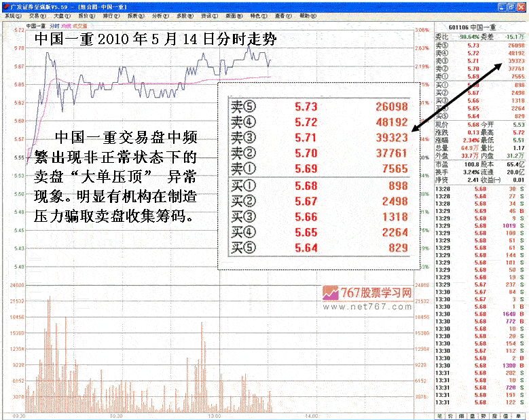The width and height of the screenshot is (529, 420).
Task: Select the 13:29 trade with volume 237
Action: coord(479,284)
